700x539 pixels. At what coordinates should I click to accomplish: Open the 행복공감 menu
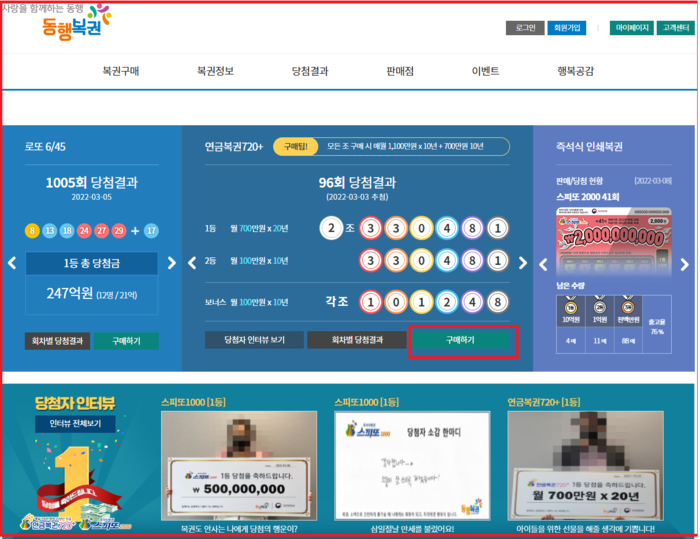[x=575, y=71]
